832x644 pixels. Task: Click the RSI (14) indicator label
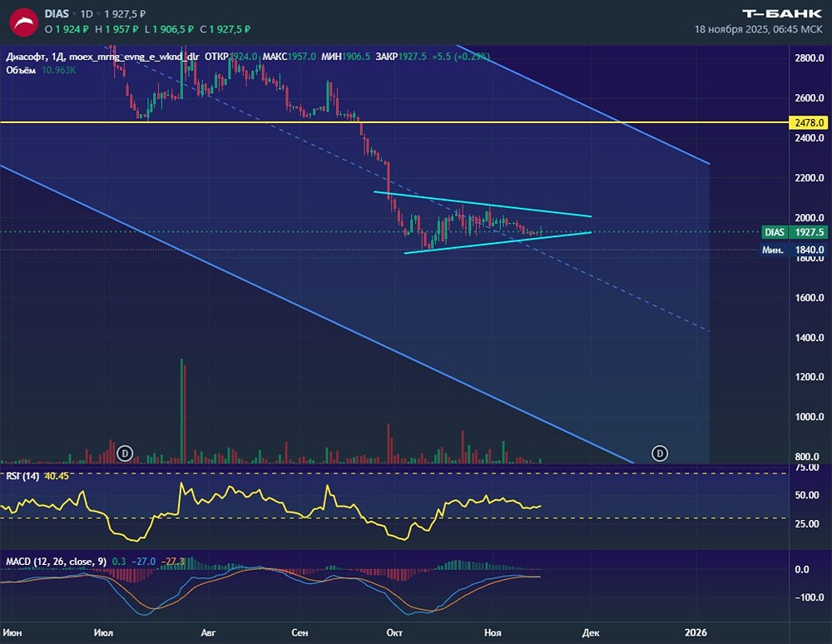(x=22, y=476)
